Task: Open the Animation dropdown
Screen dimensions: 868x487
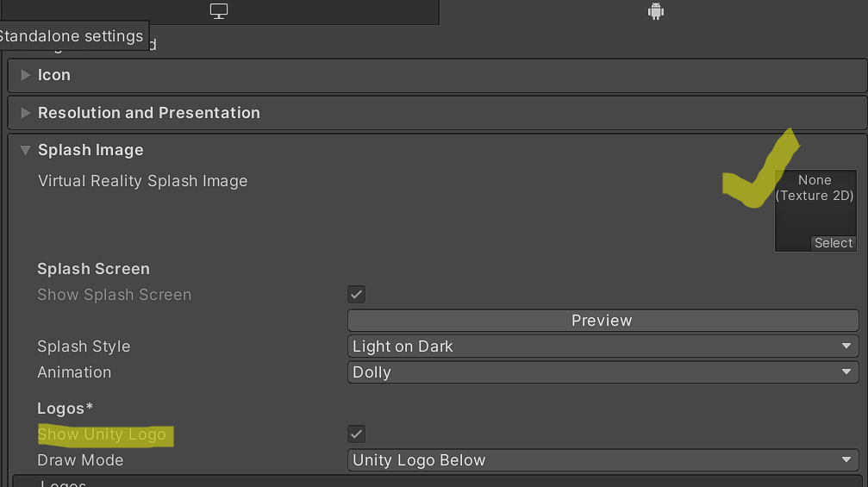Action: [602, 372]
